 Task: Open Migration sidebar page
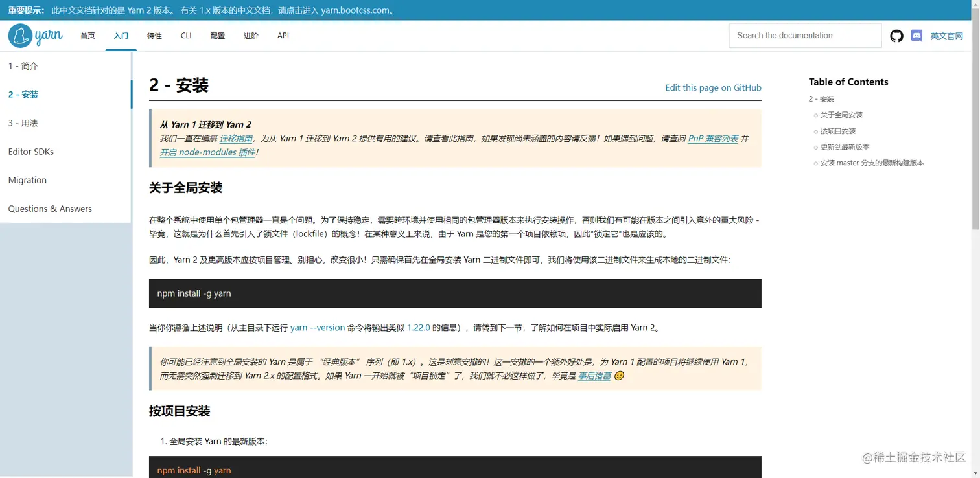pos(65,180)
